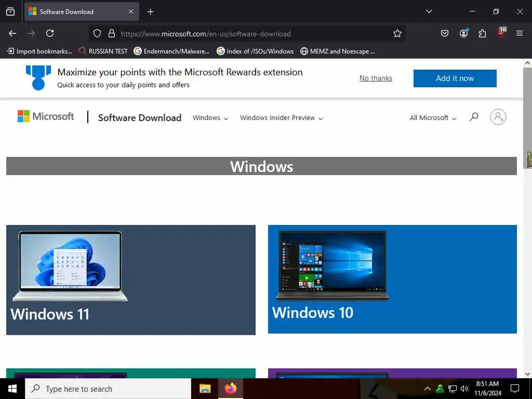Dismiss banner with No thanks link

coord(376,78)
